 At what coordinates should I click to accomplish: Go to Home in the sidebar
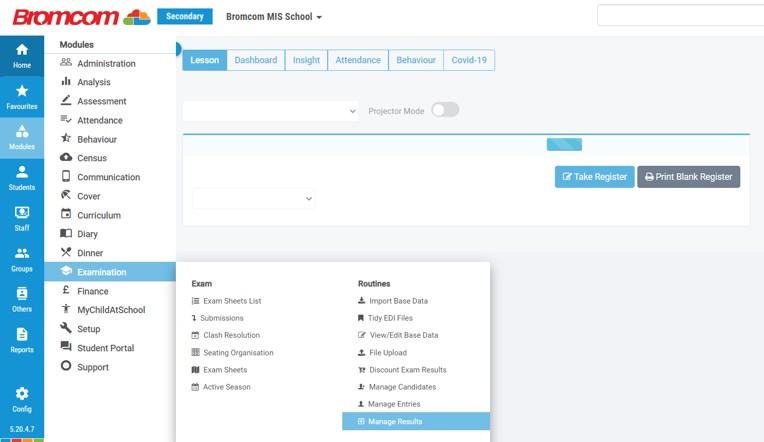pos(22,56)
